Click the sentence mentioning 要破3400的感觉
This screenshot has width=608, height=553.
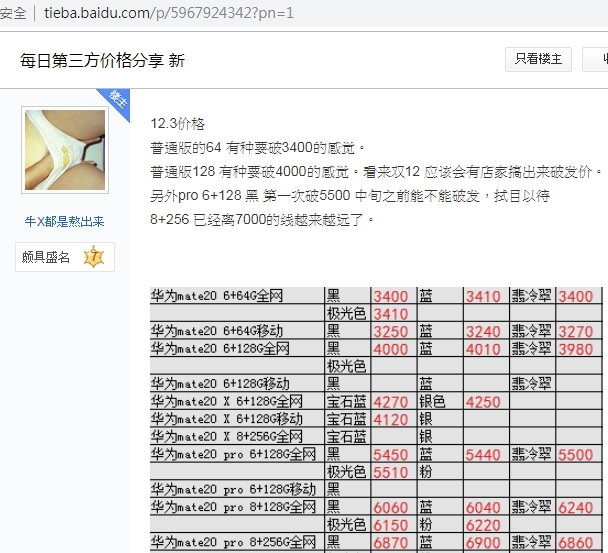[x=257, y=148]
